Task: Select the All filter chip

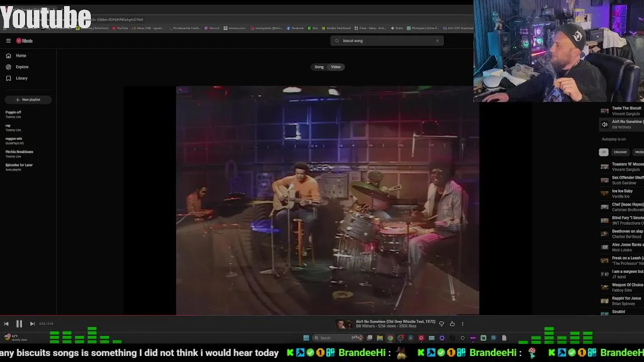Action: click(x=604, y=152)
